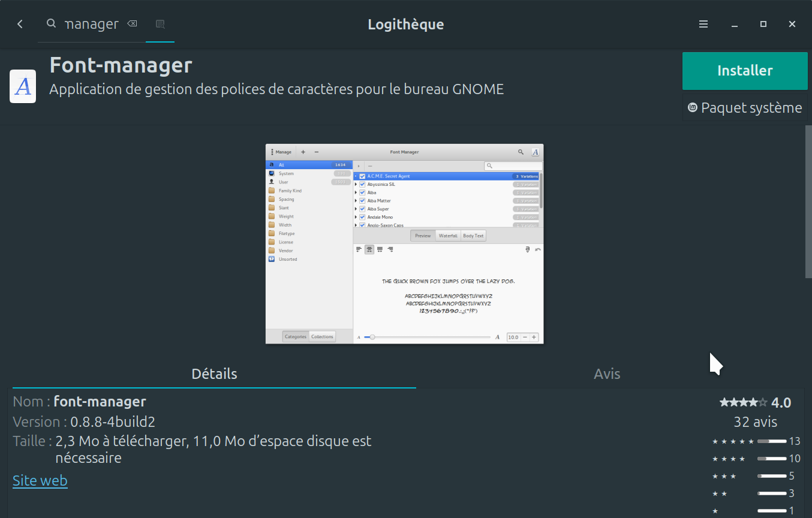This screenshot has width=812, height=518.
Task: Click the search magnifier icon
Action: (x=52, y=23)
